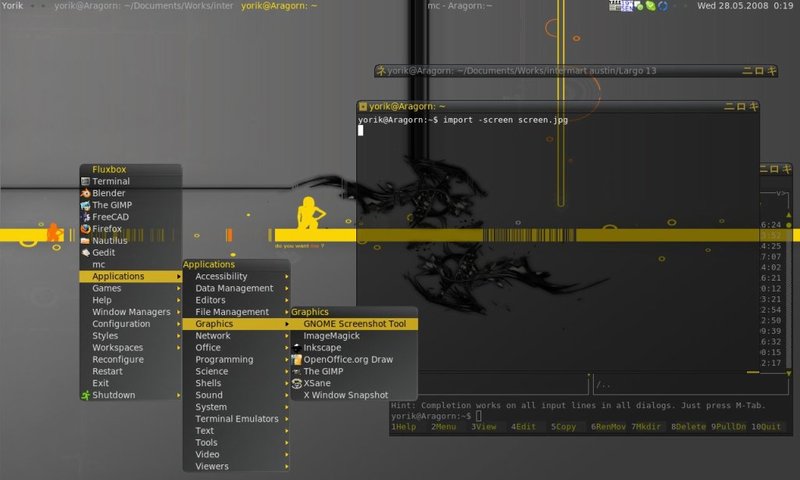Open the XSane scanner icon entry
Image resolution: width=800 pixels, height=480 pixels.
[297, 383]
